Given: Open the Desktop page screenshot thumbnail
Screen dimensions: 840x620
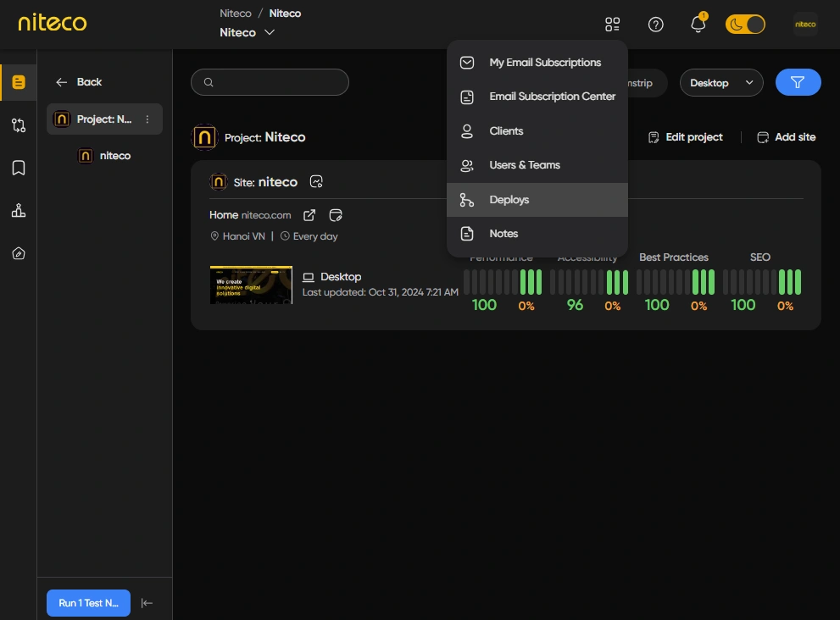Looking at the screenshot, I should tap(251, 285).
